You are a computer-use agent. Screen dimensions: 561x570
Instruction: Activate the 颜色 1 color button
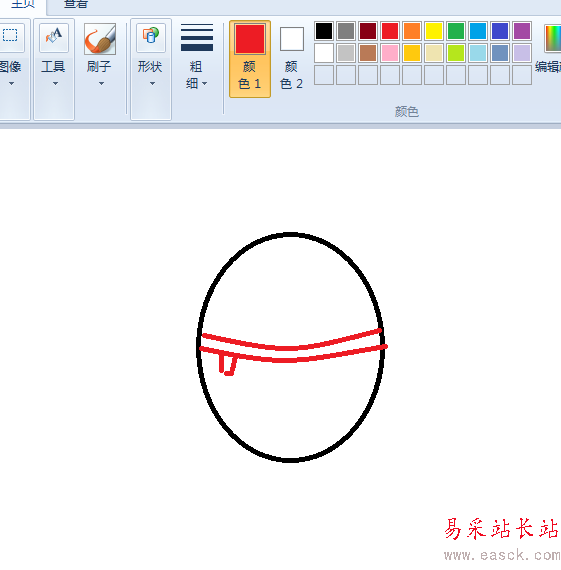(x=250, y=59)
